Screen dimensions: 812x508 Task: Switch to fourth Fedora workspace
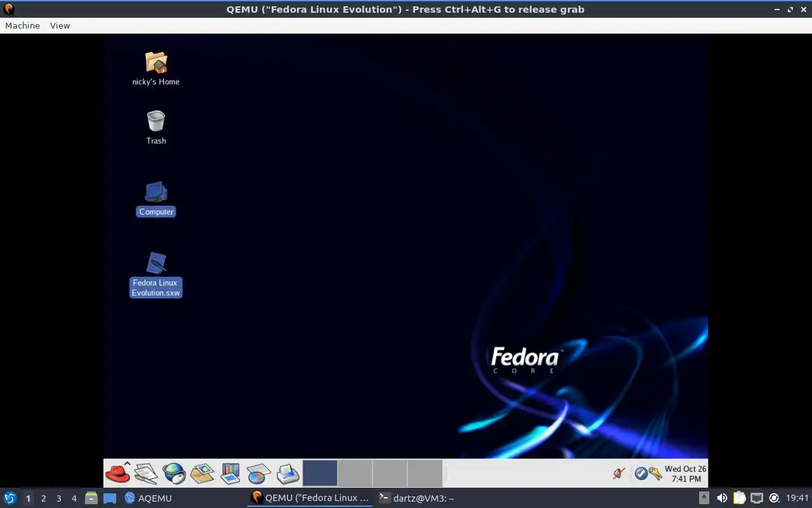pyautogui.click(x=424, y=473)
